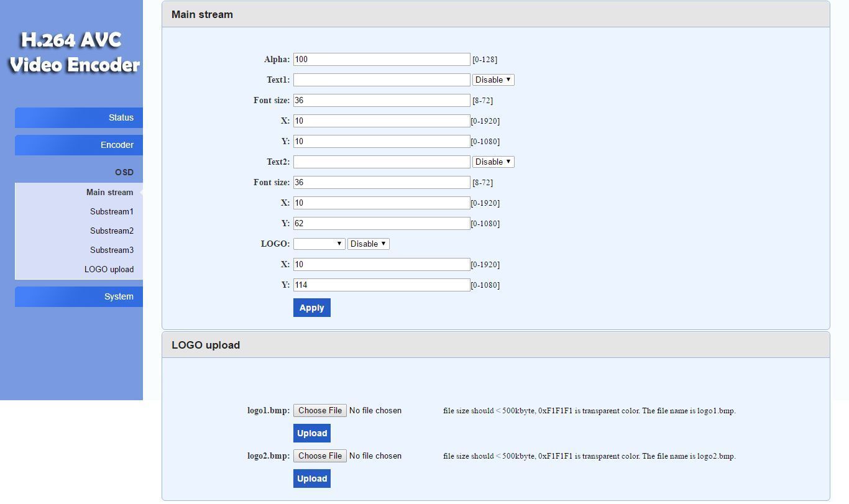The image size is (849, 504).
Task: Select Substream1 in the OSD submenu
Action: tap(111, 211)
